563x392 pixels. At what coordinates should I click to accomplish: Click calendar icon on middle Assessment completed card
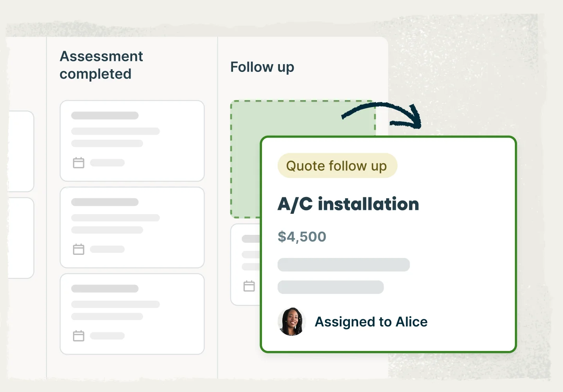click(x=79, y=249)
